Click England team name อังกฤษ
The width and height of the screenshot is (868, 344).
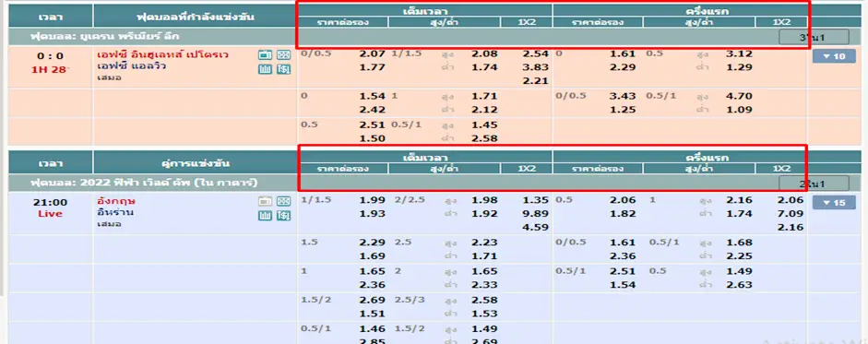[x=109, y=201]
